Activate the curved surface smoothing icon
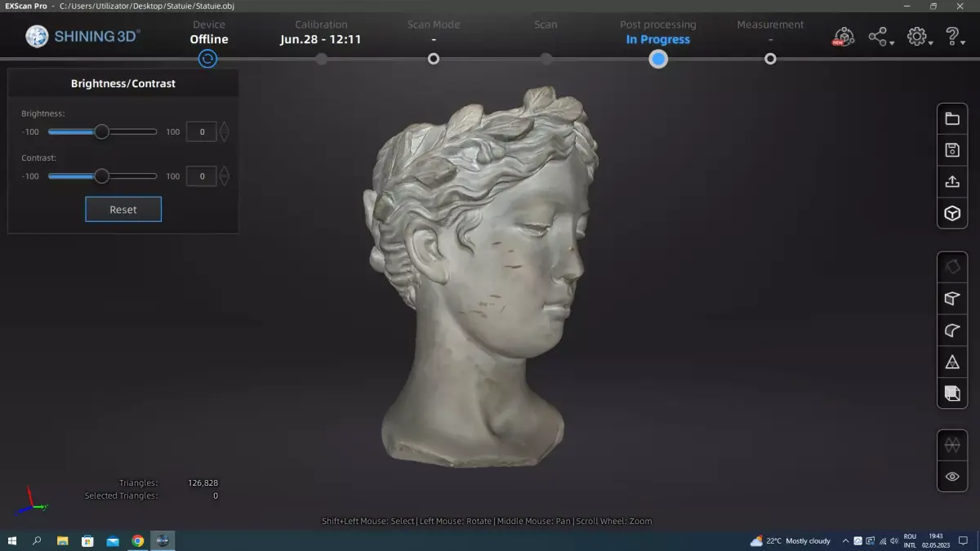 952,330
